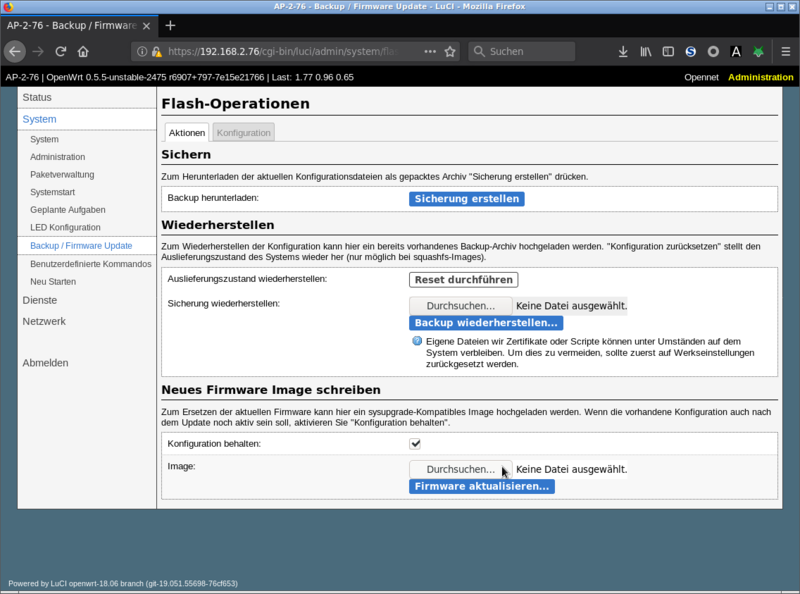
Task: Click the Suchen search field
Action: (522, 52)
